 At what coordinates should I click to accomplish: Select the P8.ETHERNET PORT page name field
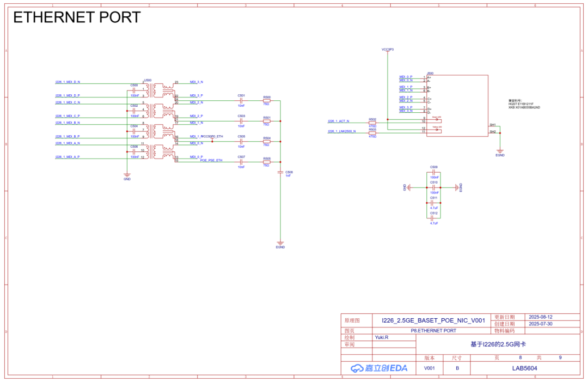coord(433,330)
